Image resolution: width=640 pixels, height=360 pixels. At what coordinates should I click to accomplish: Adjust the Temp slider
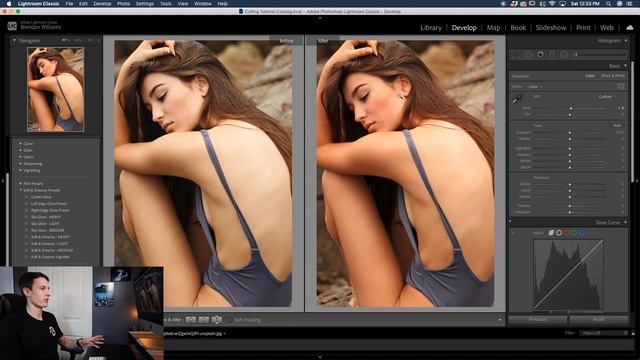click(570, 108)
